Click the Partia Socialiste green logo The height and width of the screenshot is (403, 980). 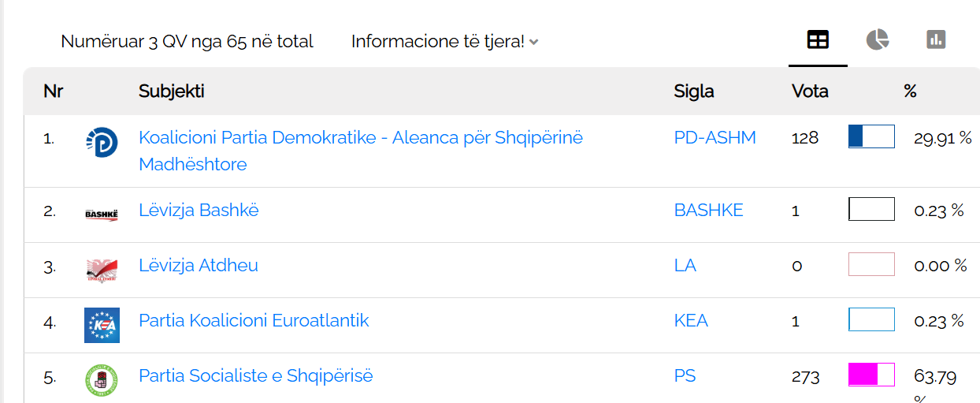(x=102, y=380)
